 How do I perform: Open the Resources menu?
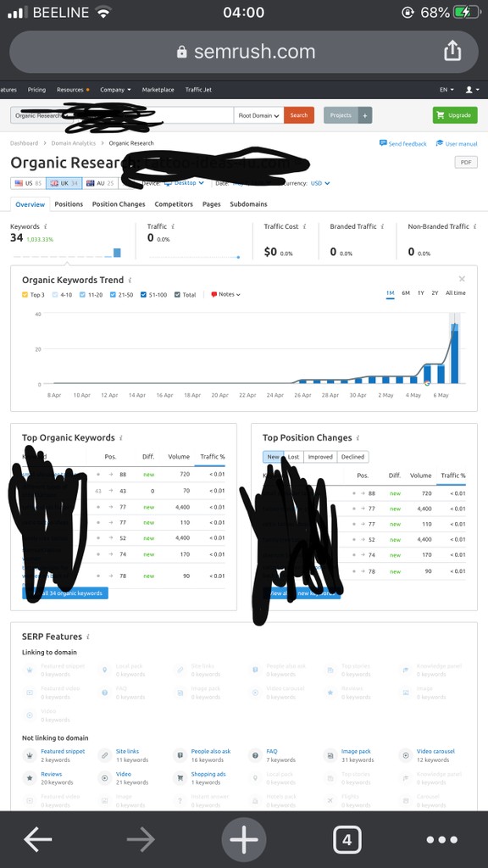tap(73, 90)
